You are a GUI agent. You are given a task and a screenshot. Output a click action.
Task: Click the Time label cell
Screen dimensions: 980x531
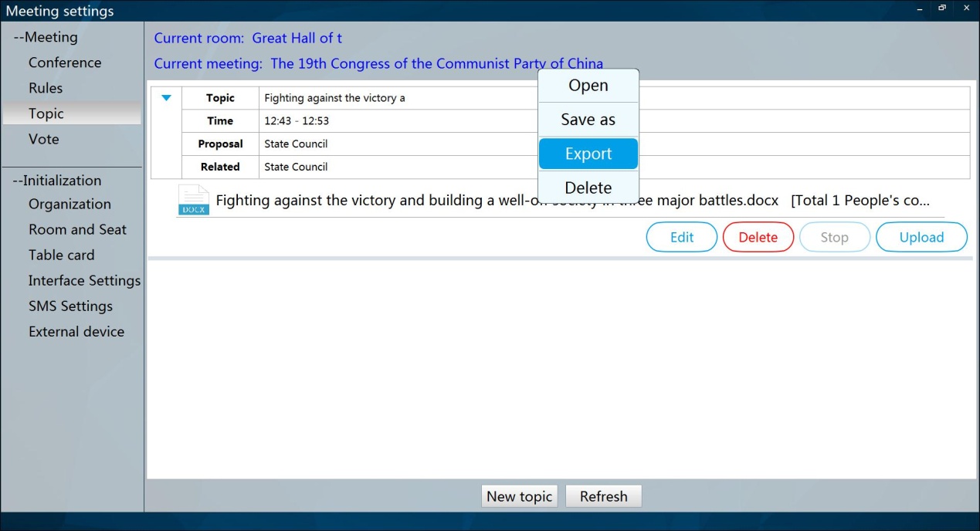coord(220,121)
